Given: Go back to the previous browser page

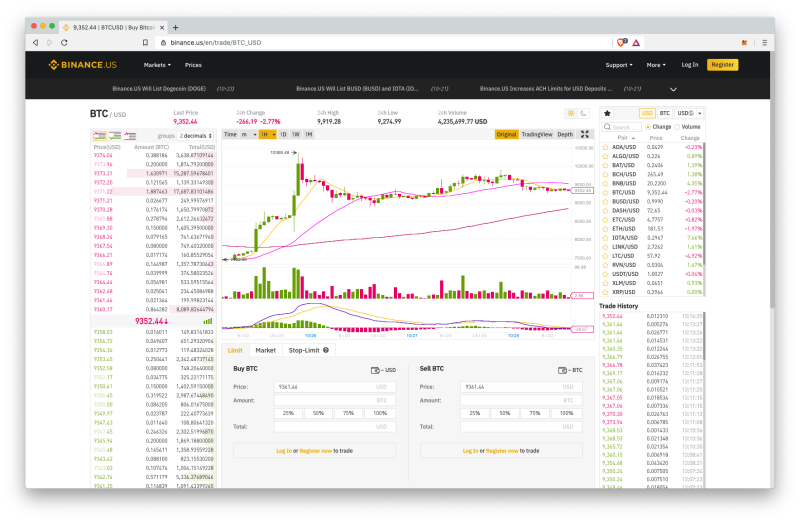Looking at the screenshot, I should pos(36,42).
